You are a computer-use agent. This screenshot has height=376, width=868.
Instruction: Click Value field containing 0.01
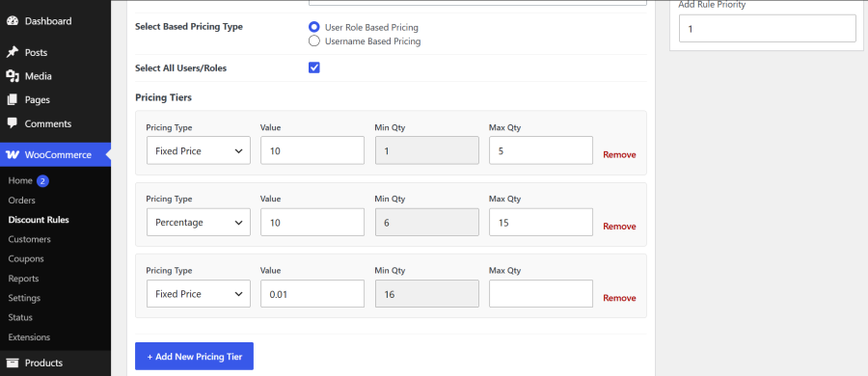pyautogui.click(x=312, y=293)
